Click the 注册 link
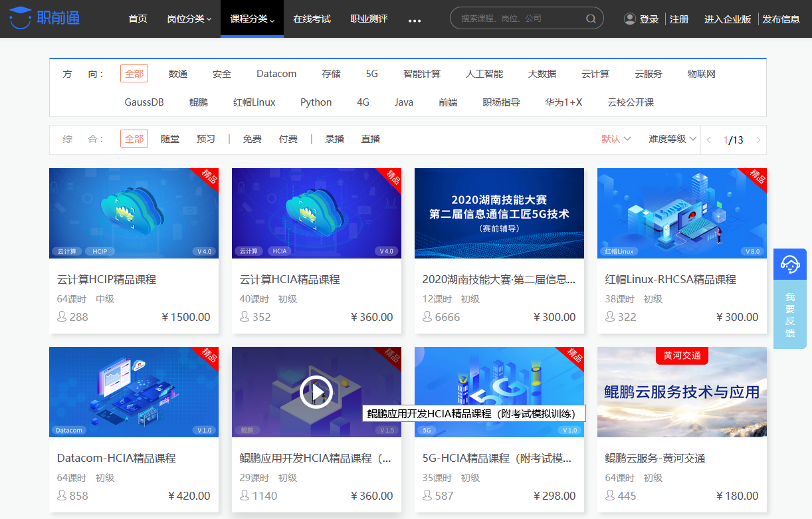This screenshot has height=519, width=812. tap(679, 19)
